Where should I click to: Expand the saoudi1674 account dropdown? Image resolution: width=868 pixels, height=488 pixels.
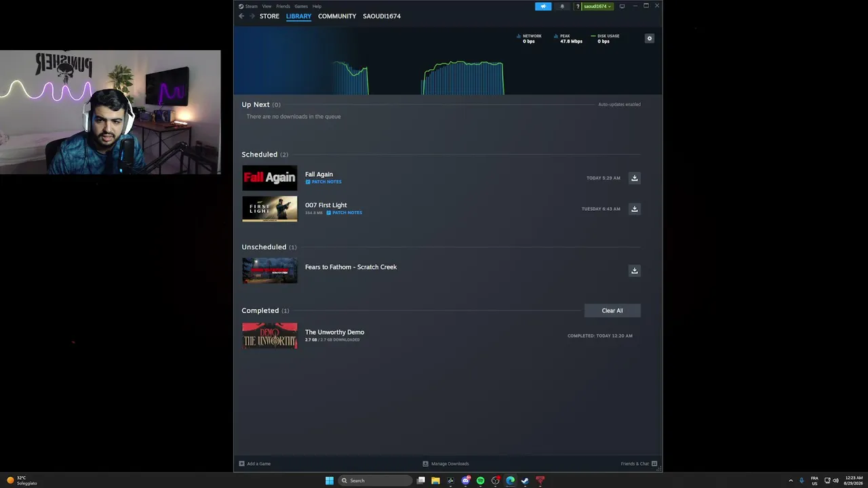tap(597, 7)
